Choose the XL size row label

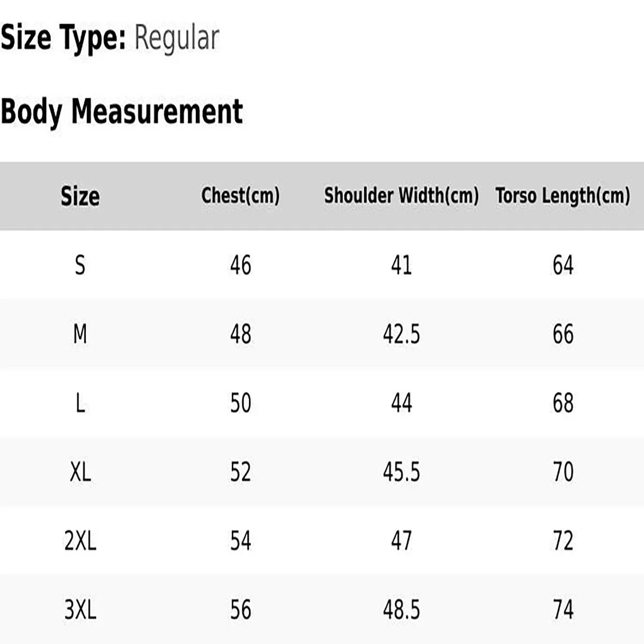(x=80, y=472)
